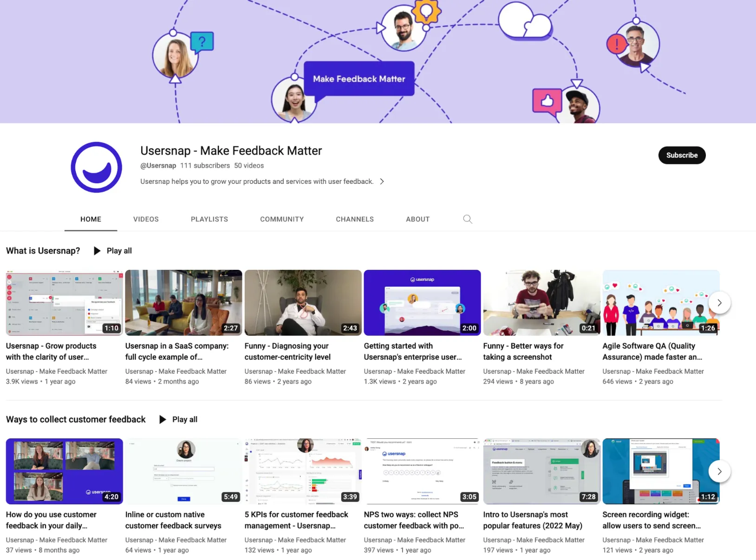Open the What is Usersnap? section title
The width and height of the screenshot is (756, 560).
click(43, 251)
